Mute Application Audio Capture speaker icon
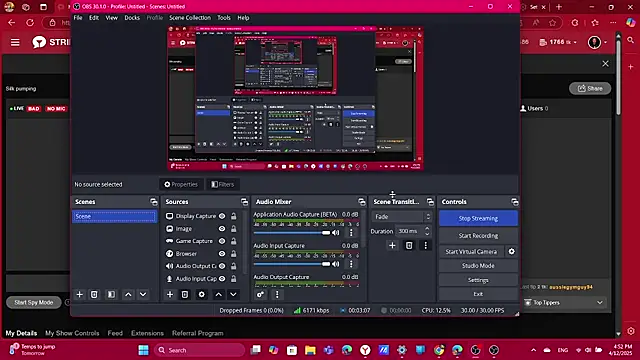This screenshot has height=360, width=640. coord(336,233)
